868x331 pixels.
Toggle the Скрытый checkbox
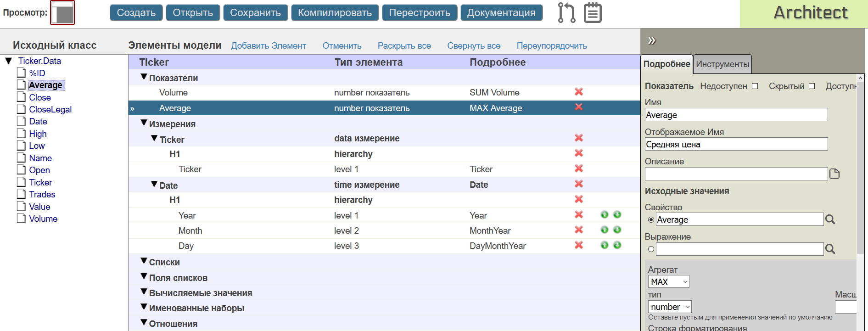coord(812,86)
